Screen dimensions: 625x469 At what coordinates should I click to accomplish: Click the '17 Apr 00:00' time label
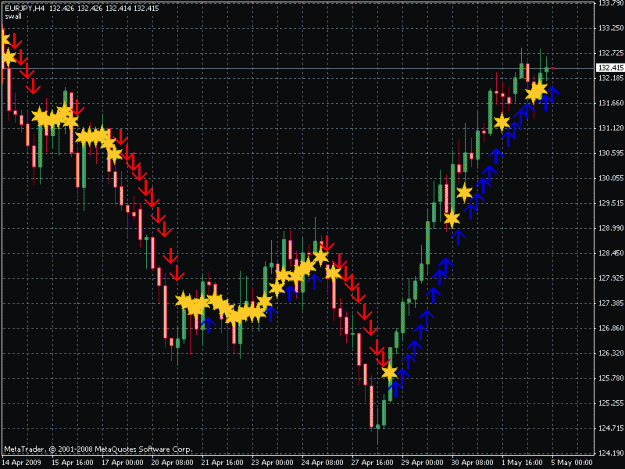coord(122,463)
